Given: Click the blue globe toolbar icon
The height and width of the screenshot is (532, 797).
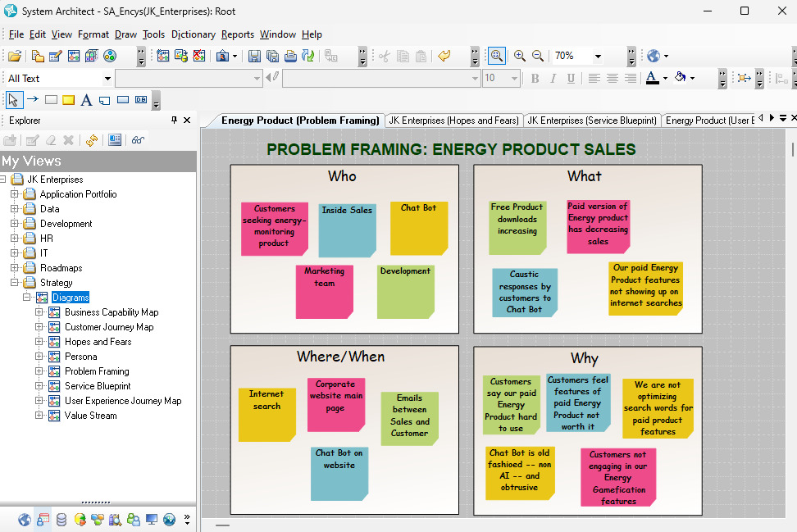Looking at the screenshot, I should pyautogui.click(x=654, y=56).
